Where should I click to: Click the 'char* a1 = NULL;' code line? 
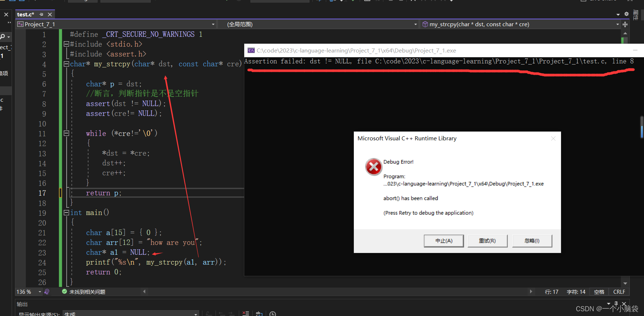[x=118, y=252]
